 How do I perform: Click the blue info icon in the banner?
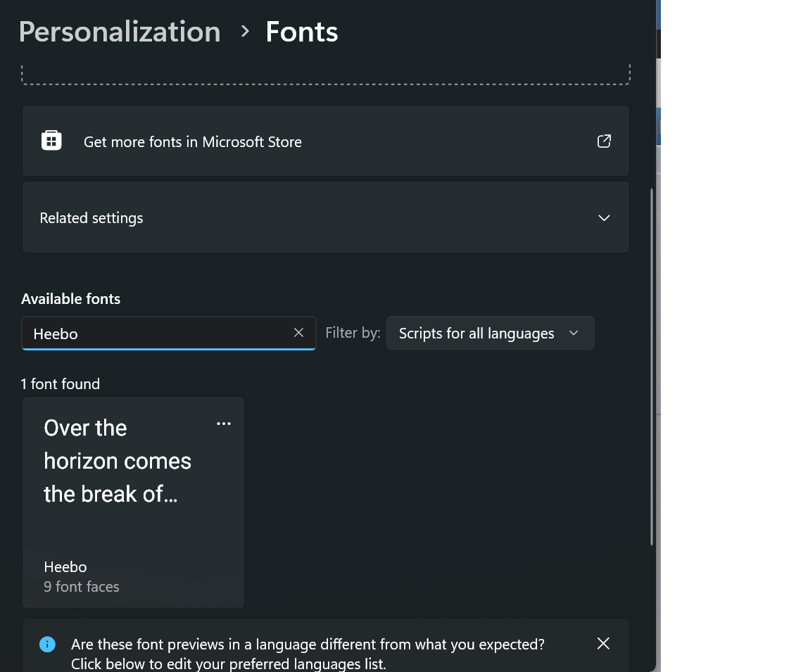pos(47,644)
